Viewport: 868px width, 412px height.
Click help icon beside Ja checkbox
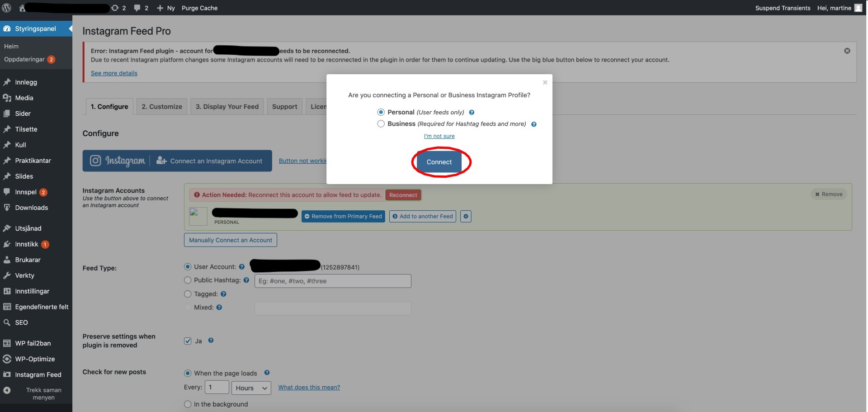(211, 340)
